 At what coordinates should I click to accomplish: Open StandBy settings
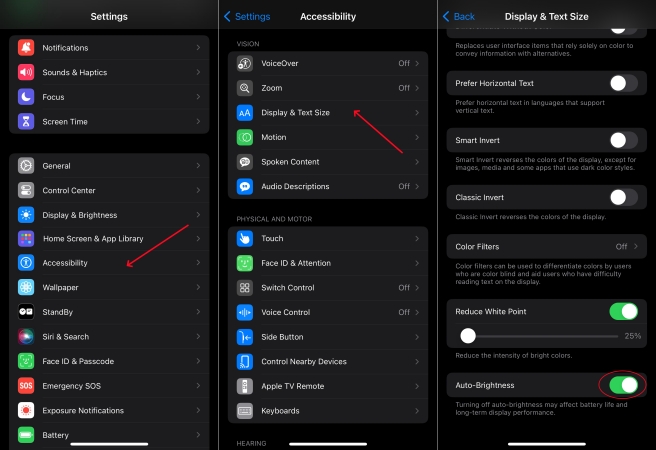109,312
